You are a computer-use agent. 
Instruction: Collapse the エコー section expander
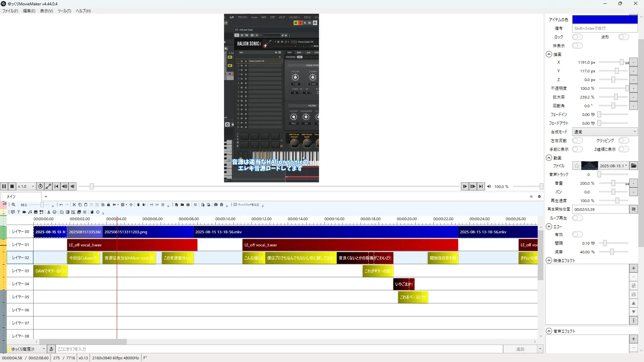click(549, 227)
